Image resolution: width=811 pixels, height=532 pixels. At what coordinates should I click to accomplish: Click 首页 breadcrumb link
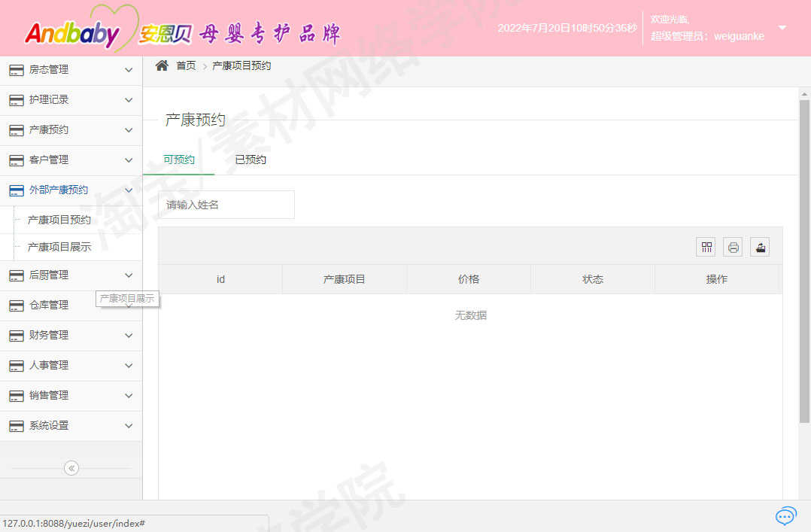coord(186,65)
